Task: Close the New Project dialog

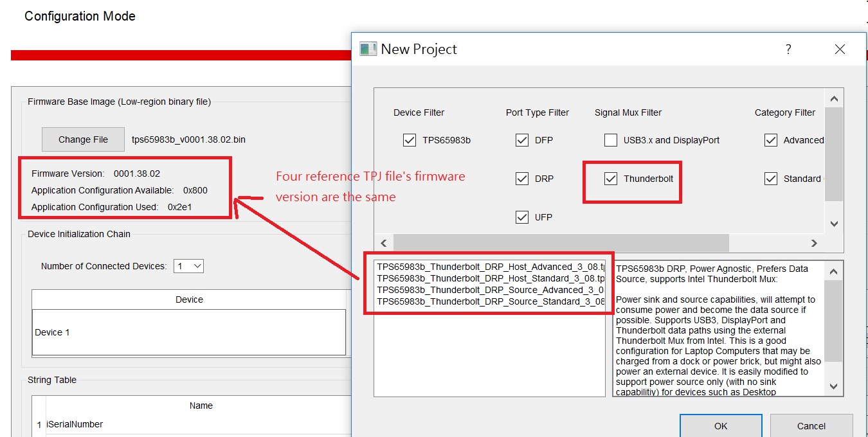Action: [x=840, y=49]
